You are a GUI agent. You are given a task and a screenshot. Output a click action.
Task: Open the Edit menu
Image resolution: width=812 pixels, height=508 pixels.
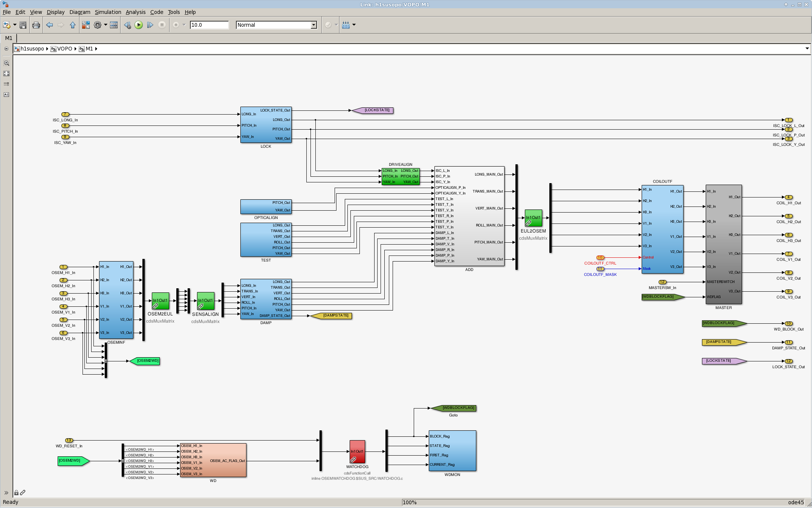click(20, 12)
